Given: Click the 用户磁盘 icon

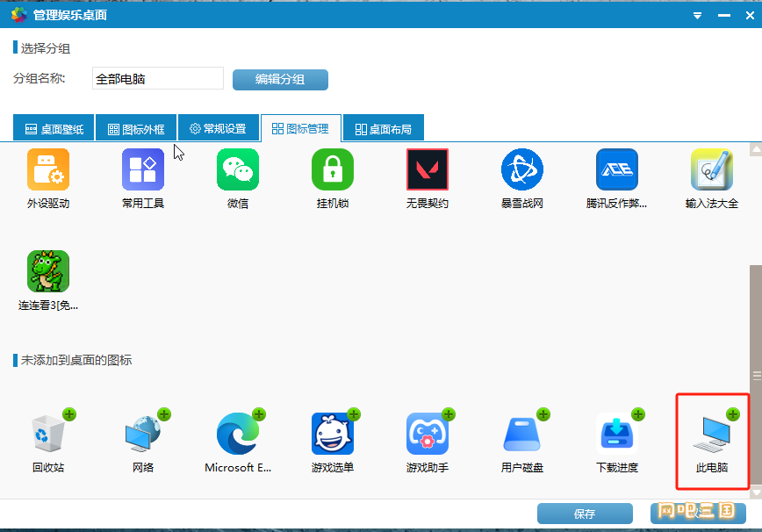Looking at the screenshot, I should click(522, 434).
